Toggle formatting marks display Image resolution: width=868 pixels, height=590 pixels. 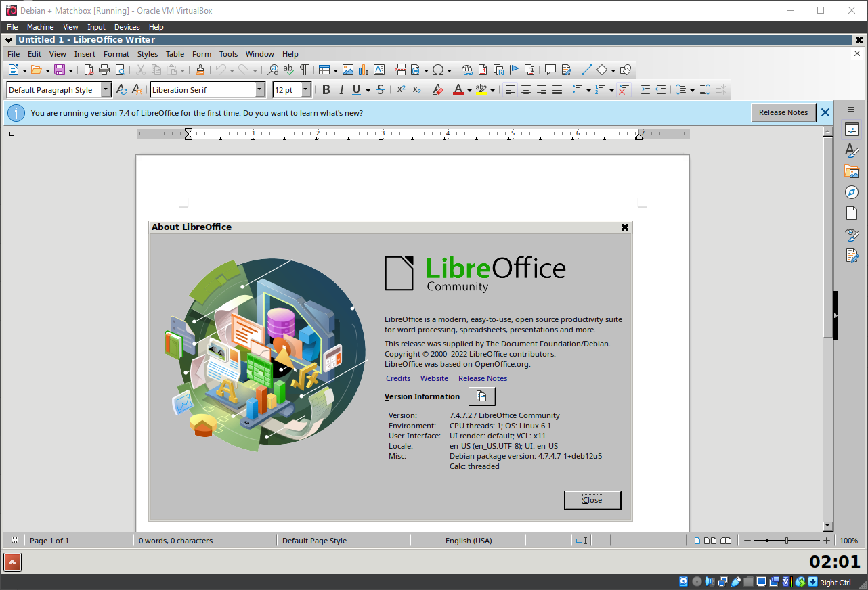304,70
